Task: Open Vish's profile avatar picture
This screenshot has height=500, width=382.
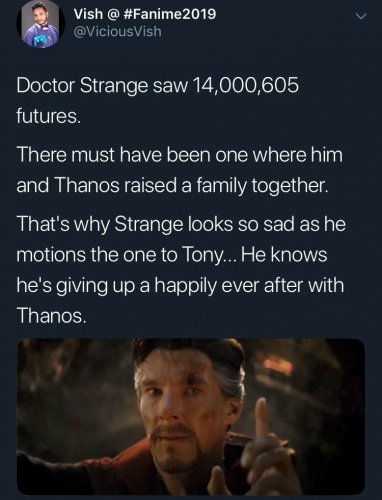Action: (x=40, y=25)
